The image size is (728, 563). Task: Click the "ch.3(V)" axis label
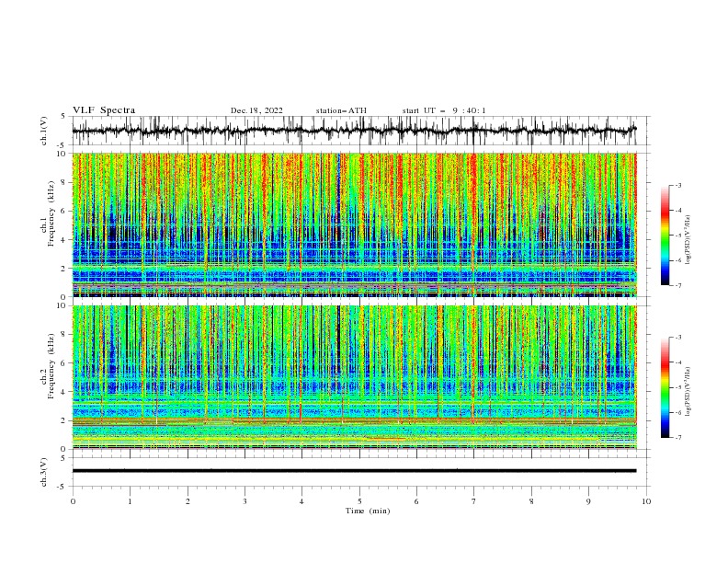[x=44, y=472]
